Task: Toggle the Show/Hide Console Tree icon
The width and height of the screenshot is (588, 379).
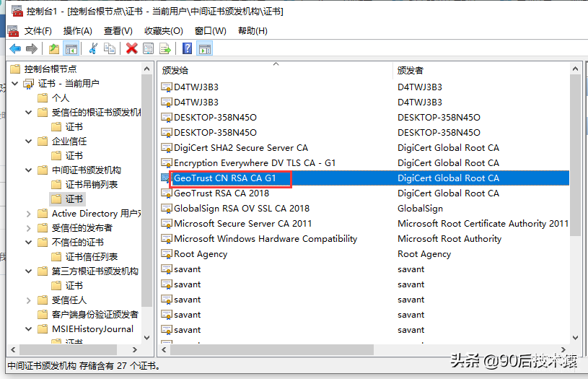Action: pos(71,48)
